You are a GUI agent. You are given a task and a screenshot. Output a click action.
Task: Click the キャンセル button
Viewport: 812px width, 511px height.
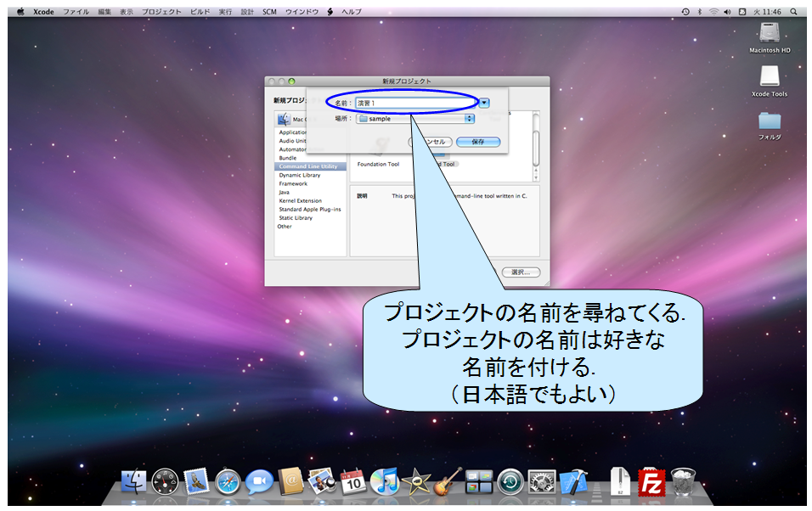[431, 142]
